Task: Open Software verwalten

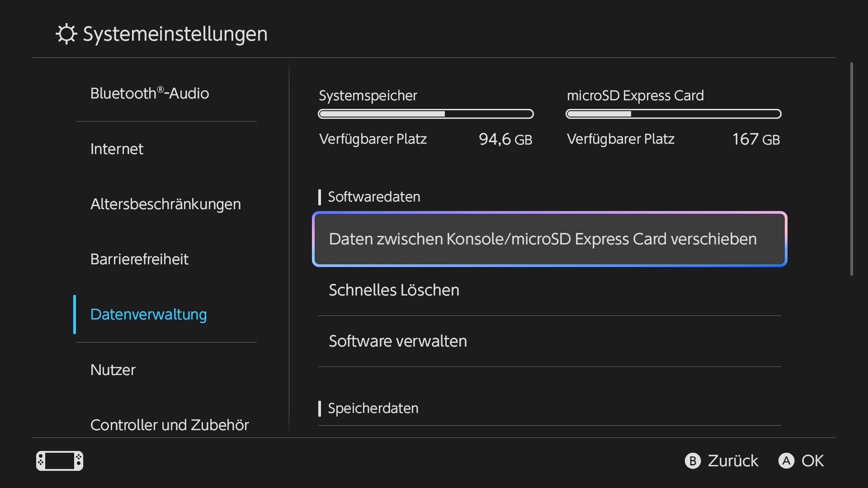Action: (550, 341)
